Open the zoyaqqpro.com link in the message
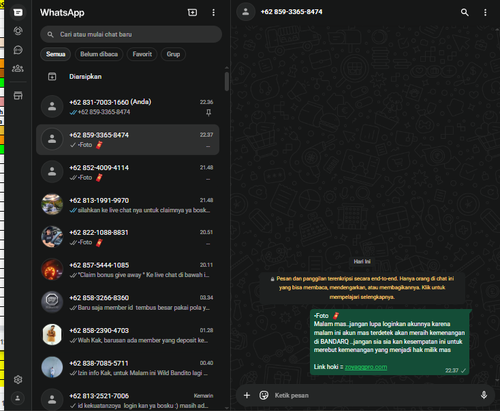The image size is (500, 411). 366,367
